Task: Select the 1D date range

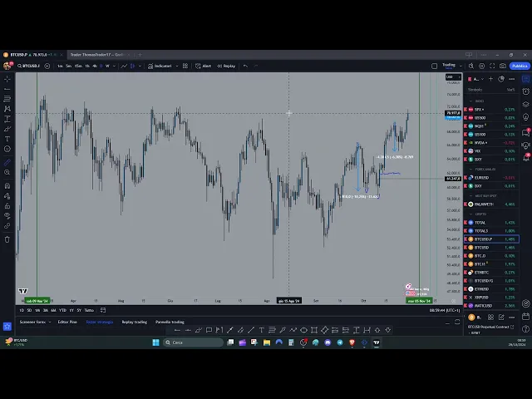Action: 22,310
